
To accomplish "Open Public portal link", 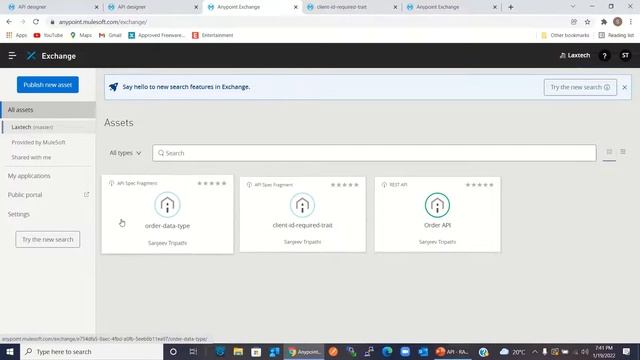I will pyautogui.click(x=25, y=195).
